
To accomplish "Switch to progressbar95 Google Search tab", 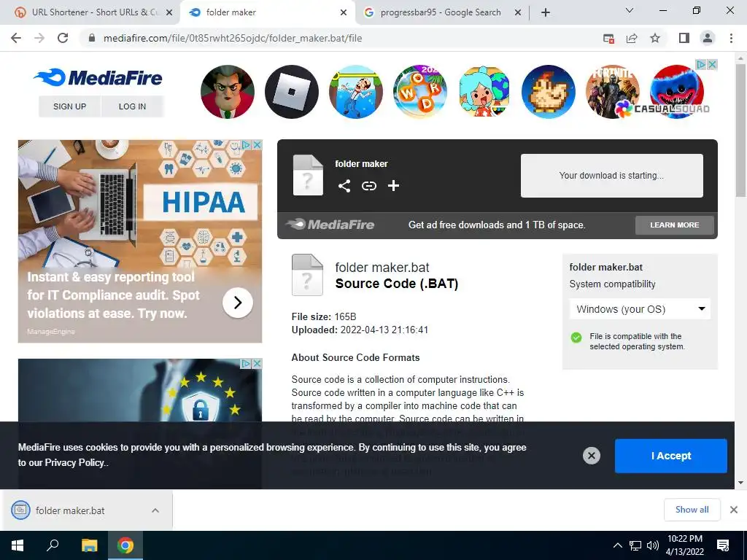I will pos(441,12).
